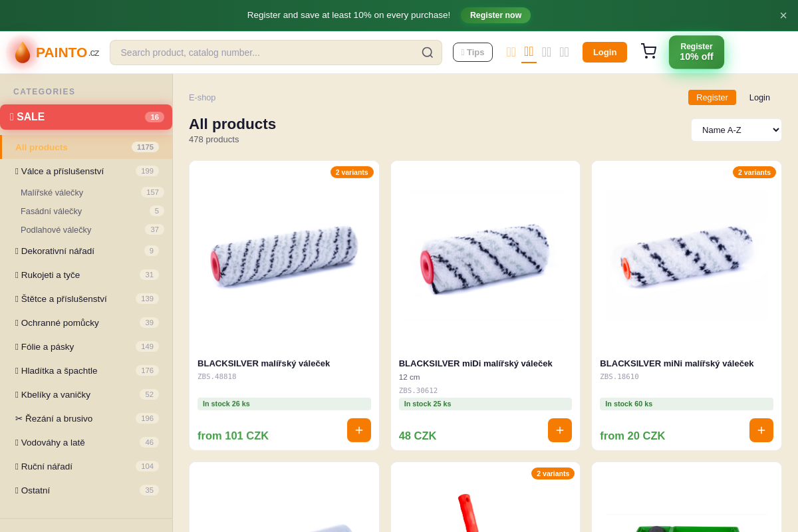This screenshot has width=798, height=532.
Task: Click the E-shop breadcrumb link
Action: [x=202, y=98]
